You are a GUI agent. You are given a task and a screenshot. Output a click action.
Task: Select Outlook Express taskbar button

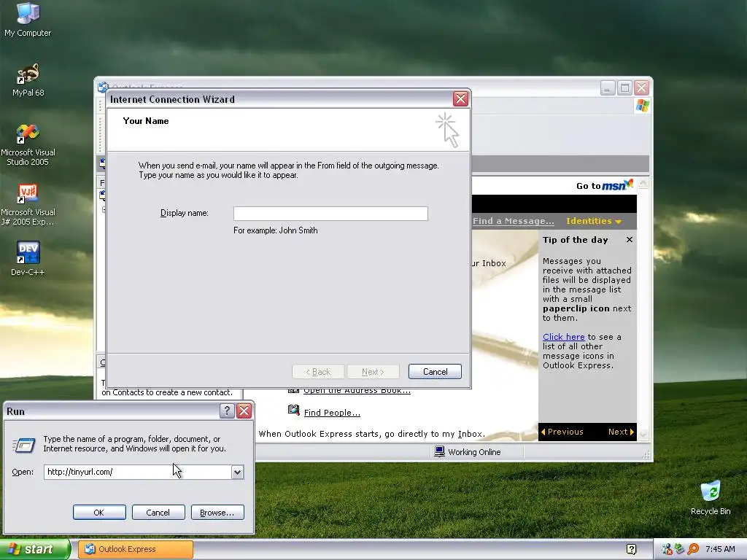pyautogui.click(x=135, y=549)
